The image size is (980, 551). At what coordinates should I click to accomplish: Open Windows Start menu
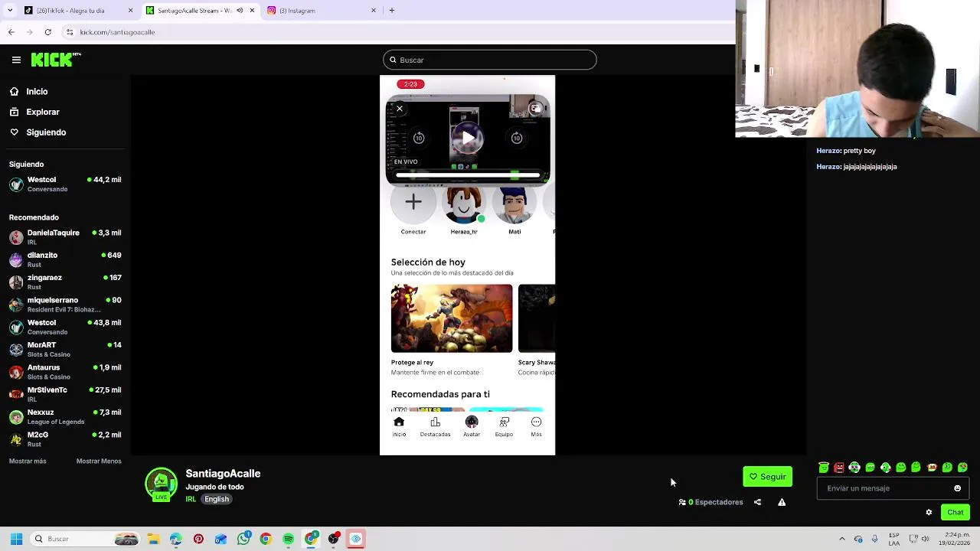point(16,539)
